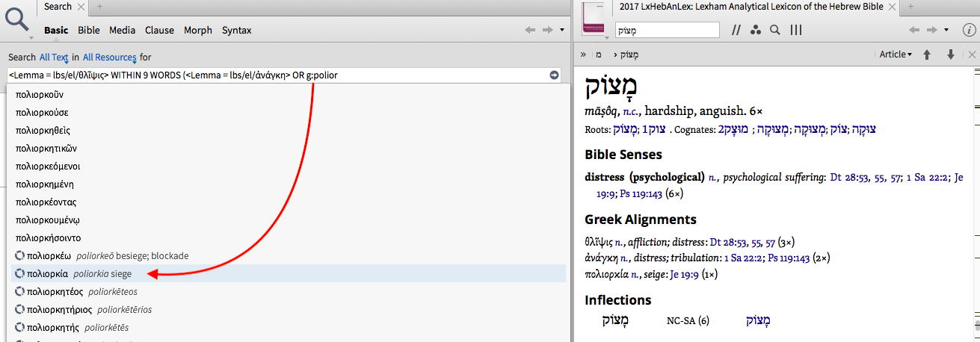Expand the lexicon table of contents chevron
Screen dimensions: 980x342
583,55
